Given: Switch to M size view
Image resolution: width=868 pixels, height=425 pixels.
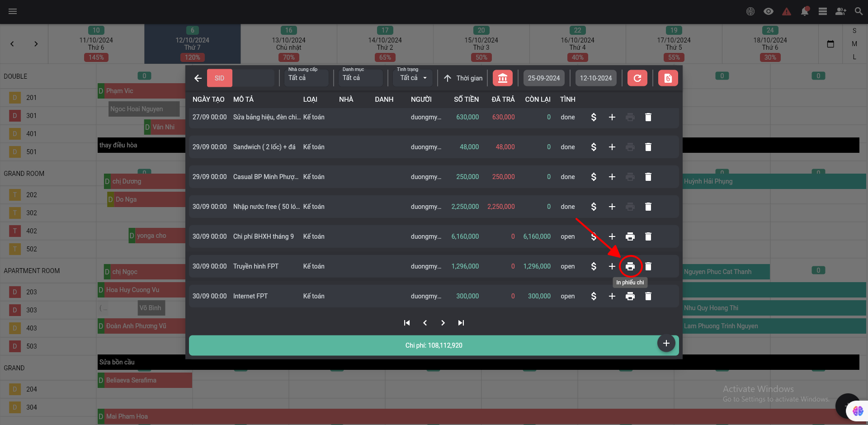Looking at the screenshot, I should (854, 44).
